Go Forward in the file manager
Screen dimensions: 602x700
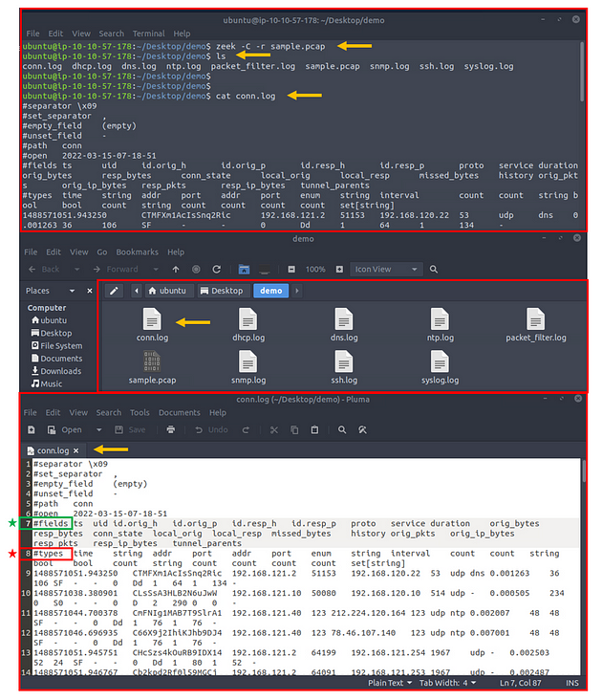tap(116, 270)
